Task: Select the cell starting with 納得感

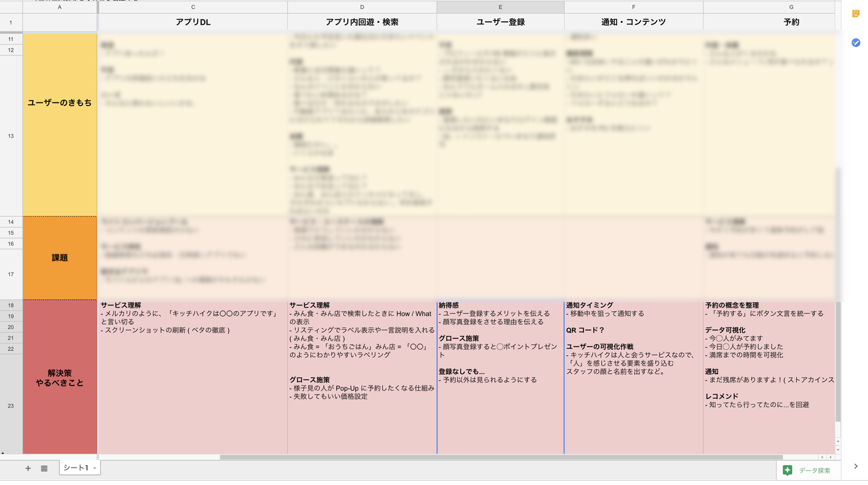Action: (x=500, y=377)
